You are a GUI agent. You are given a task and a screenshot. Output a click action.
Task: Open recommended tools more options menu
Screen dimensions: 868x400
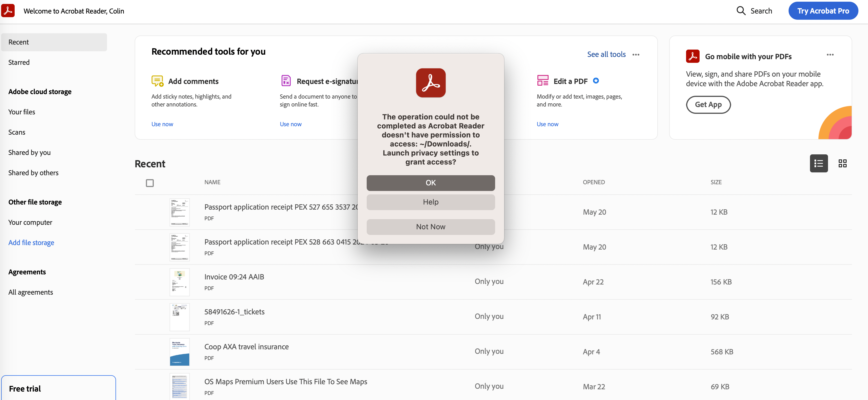coord(636,55)
